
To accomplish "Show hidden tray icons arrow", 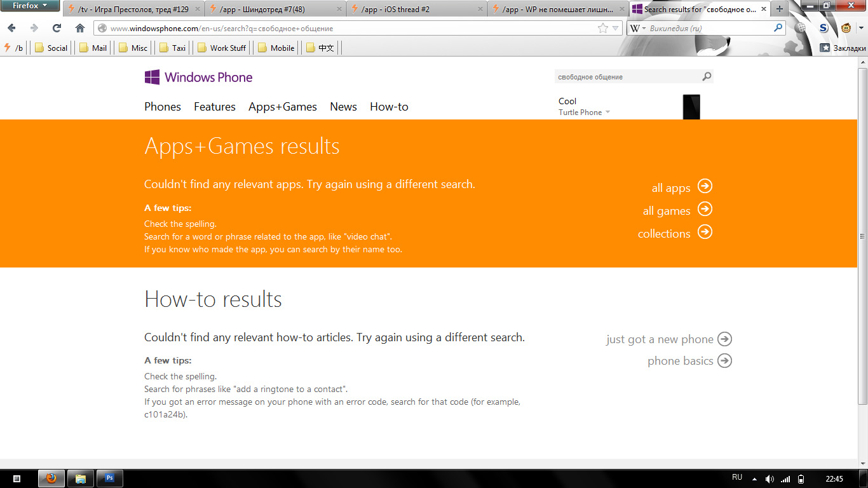I will coord(754,478).
